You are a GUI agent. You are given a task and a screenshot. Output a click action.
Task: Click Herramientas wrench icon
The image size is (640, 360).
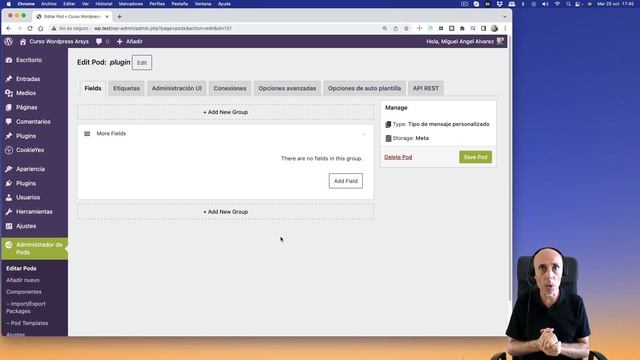click(9, 212)
